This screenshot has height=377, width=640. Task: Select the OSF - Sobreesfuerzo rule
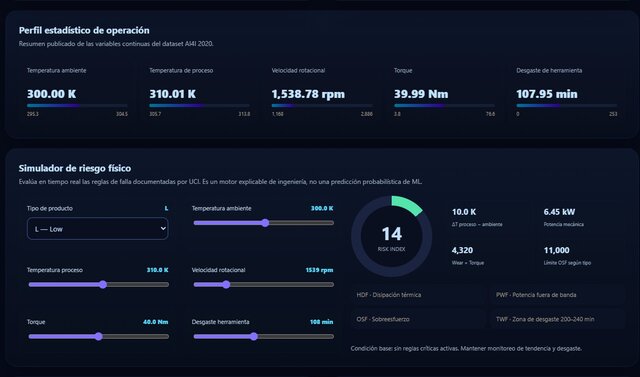tap(418, 319)
